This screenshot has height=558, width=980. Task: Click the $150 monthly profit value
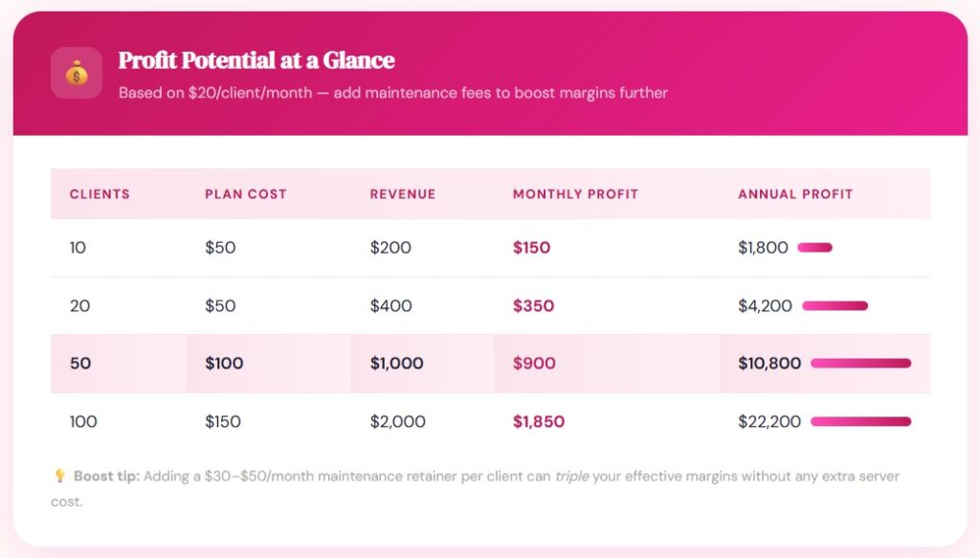tap(532, 248)
